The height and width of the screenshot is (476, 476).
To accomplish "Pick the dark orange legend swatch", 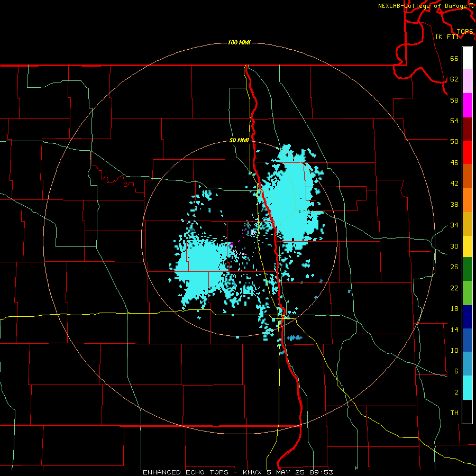I will point(467,176).
